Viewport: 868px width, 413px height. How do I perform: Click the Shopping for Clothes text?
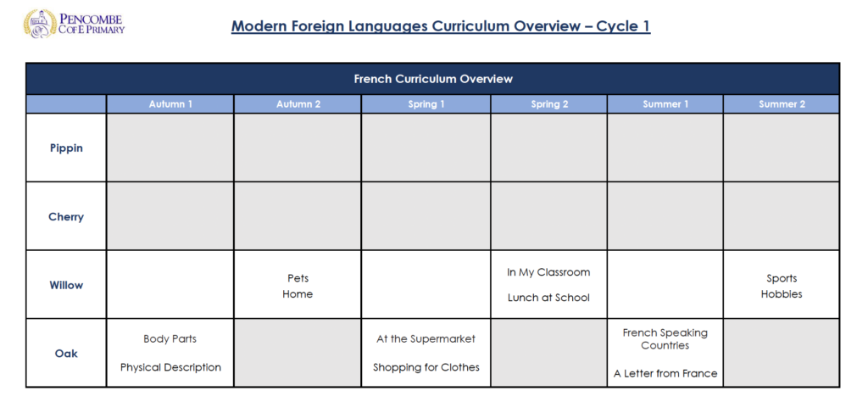click(426, 367)
